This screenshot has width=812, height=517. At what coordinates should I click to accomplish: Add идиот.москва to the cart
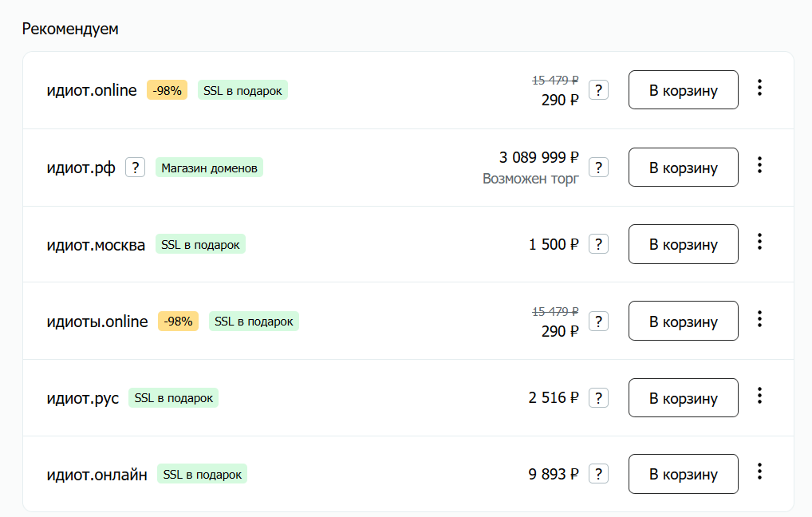tap(684, 244)
